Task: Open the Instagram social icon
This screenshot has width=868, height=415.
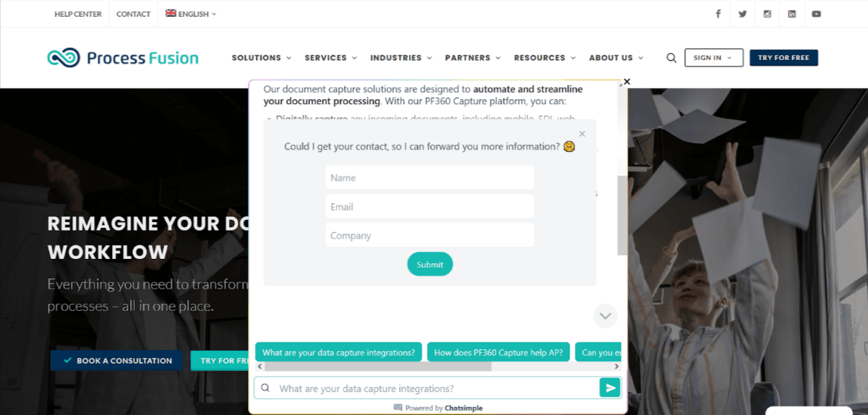Action: 767,14
